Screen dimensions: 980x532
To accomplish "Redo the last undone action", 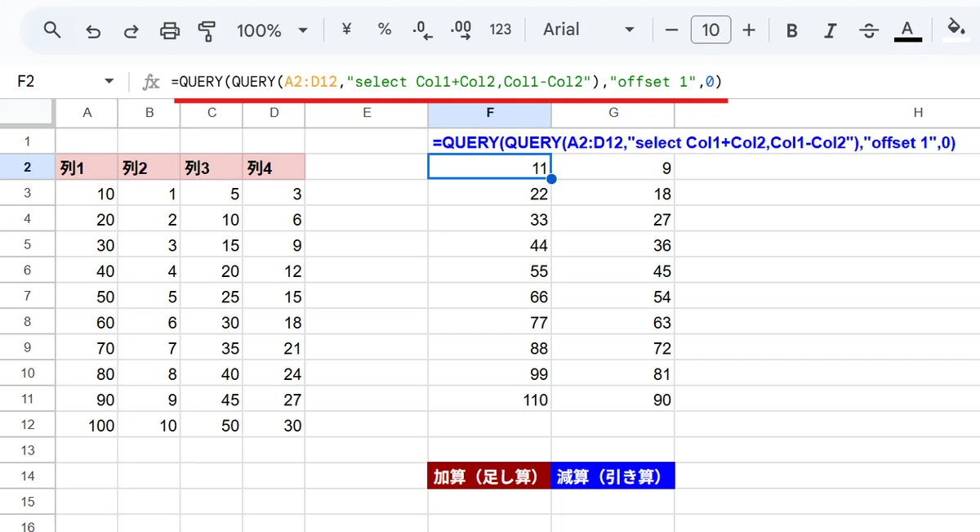I will tap(131, 31).
